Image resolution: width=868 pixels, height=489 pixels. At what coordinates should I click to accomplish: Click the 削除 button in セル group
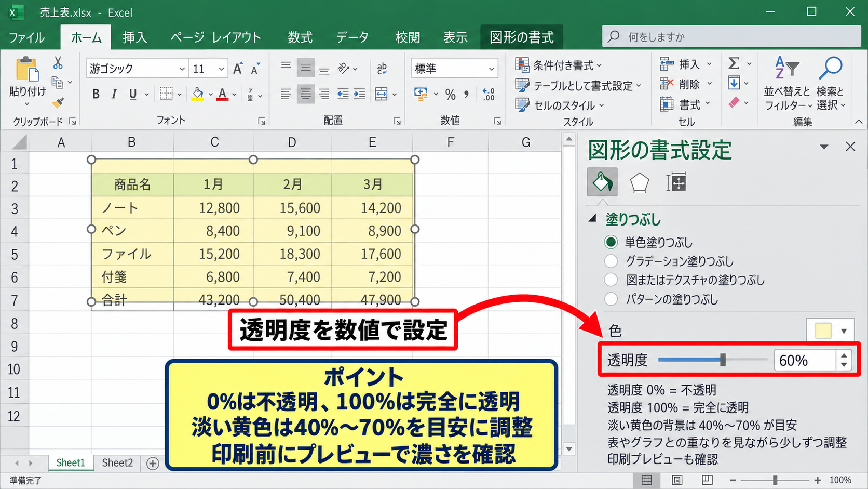pyautogui.click(x=685, y=84)
